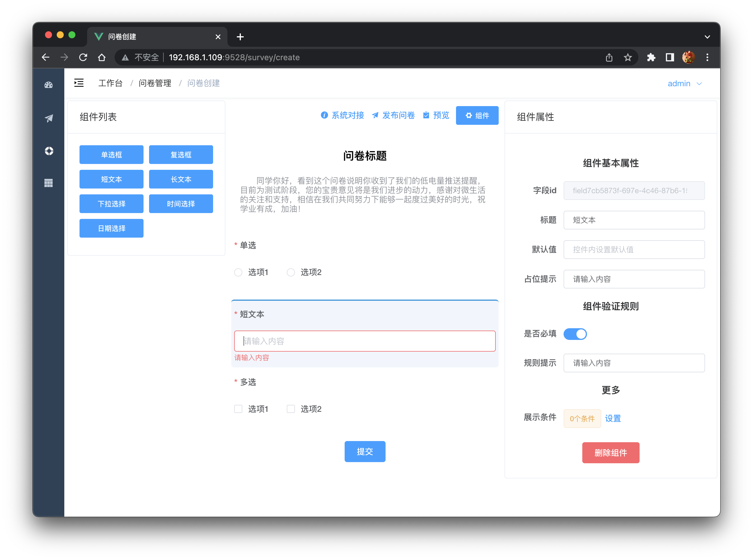Click the paper plane sidebar icon
The image size is (753, 560).
(x=49, y=118)
